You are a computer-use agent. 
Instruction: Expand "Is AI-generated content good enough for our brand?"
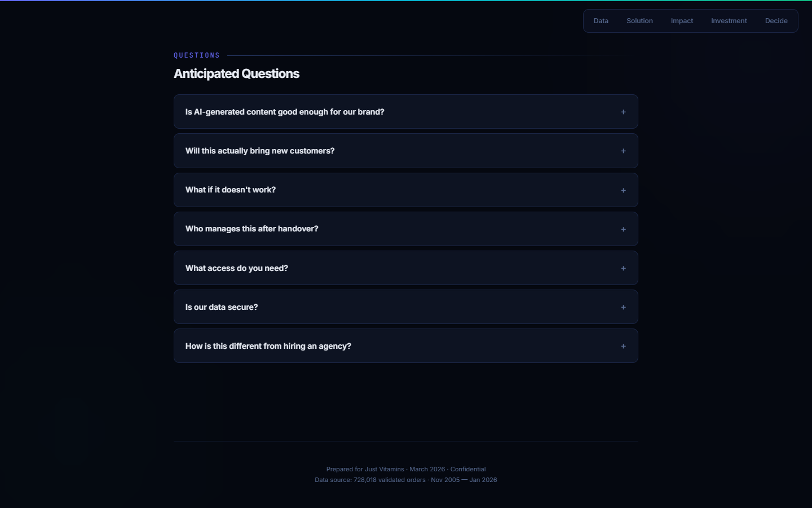tap(285, 112)
